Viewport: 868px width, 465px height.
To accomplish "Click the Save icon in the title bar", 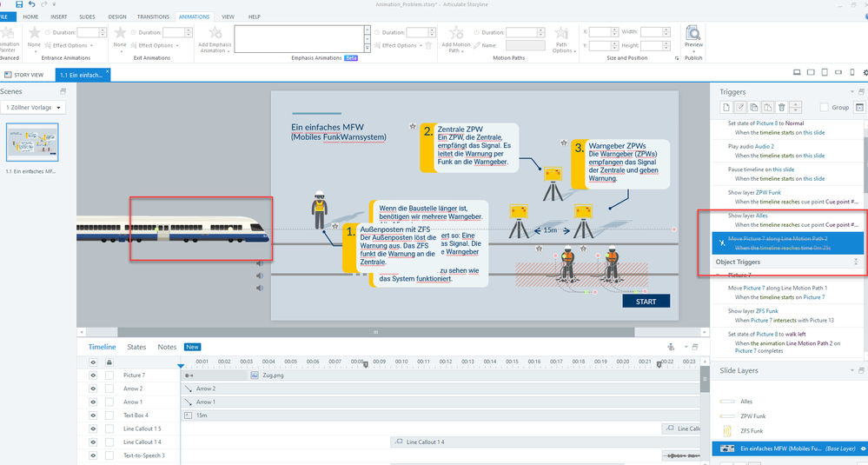I will point(19,4).
